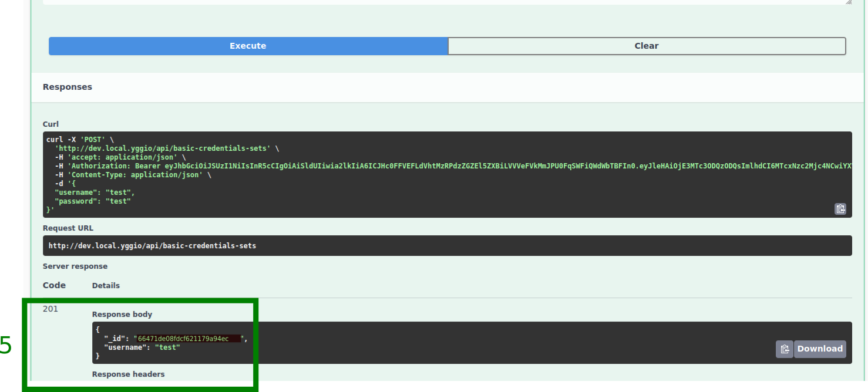Click the "password": "test" line in curl

(x=93, y=201)
